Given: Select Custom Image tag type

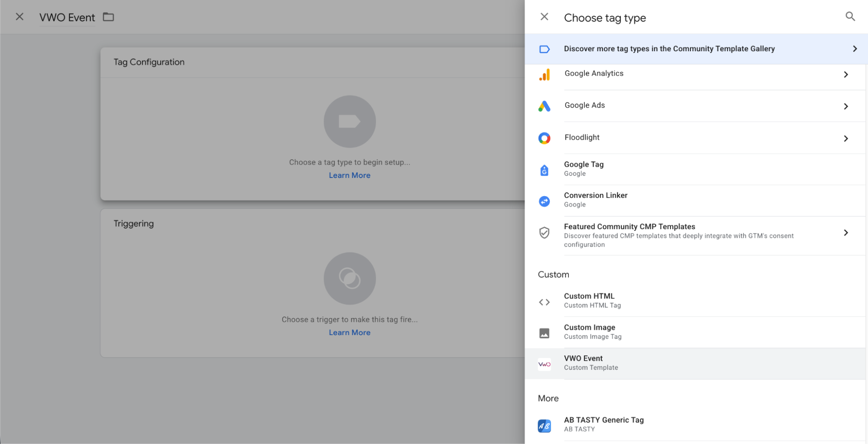Looking at the screenshot, I should [695, 332].
